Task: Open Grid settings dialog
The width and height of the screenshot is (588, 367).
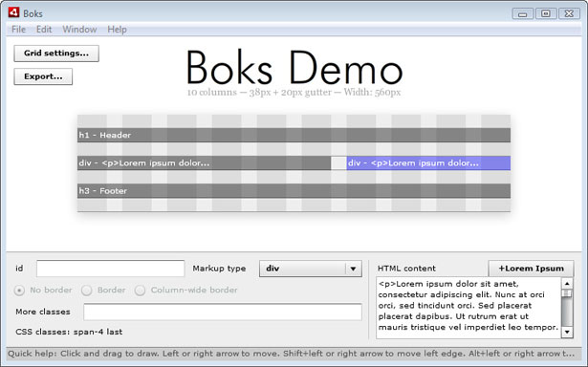Action: tap(56, 54)
